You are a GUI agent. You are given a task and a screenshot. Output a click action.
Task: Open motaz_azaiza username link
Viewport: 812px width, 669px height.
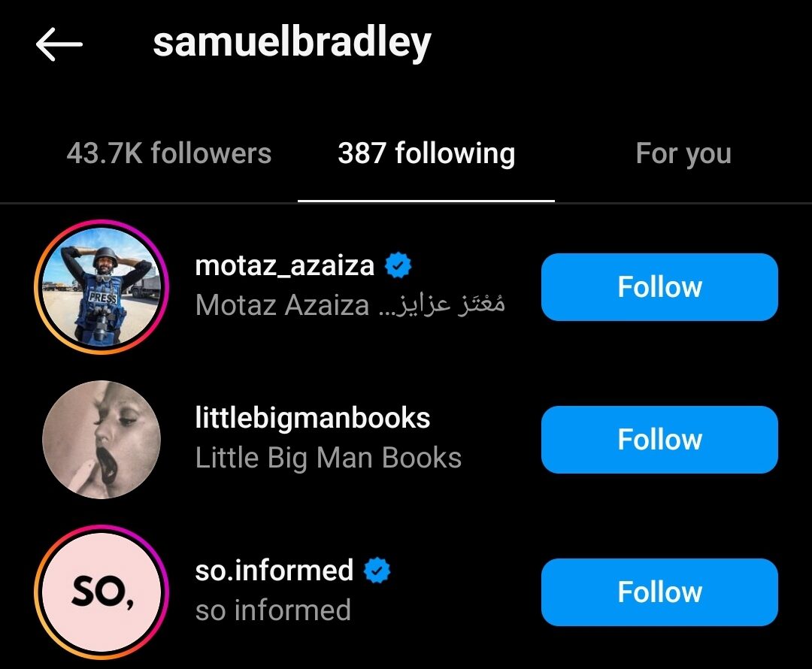pos(284,265)
